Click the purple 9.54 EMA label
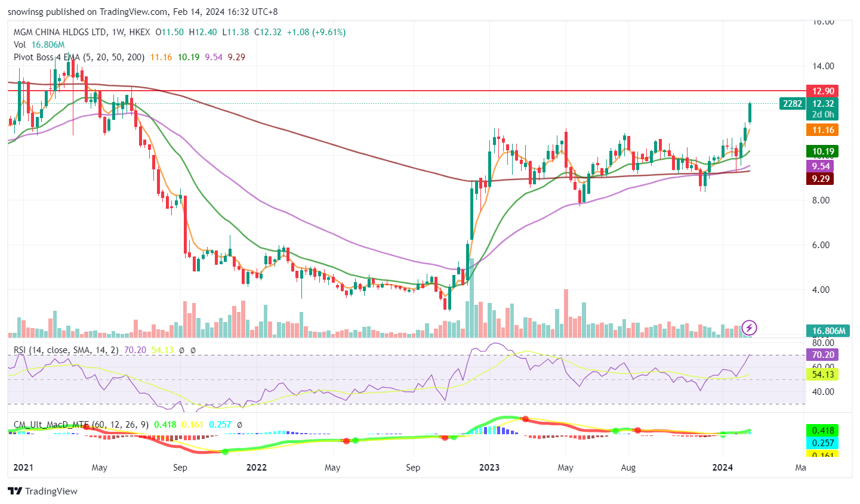The image size is (860, 504). 820,166
